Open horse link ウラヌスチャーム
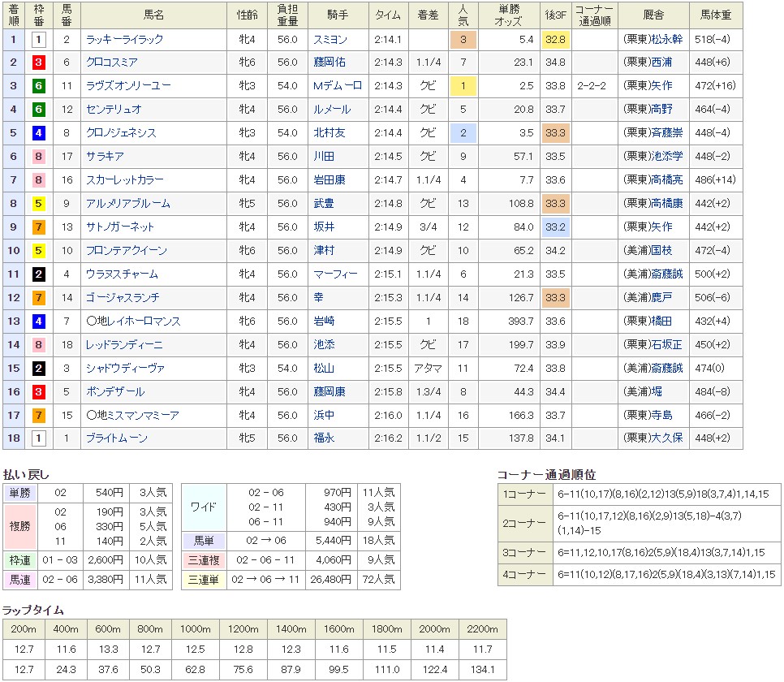Viewport: 784px width, 682px height. 122,274
